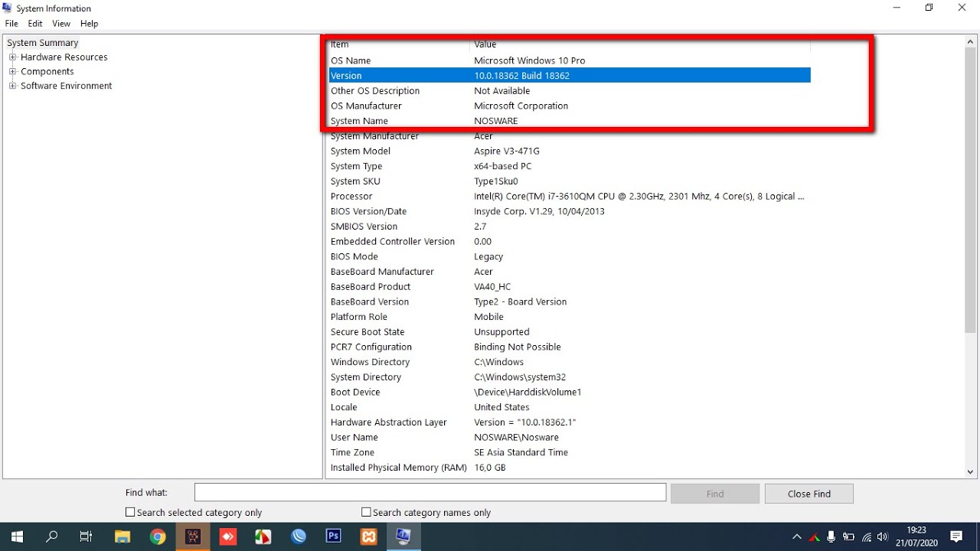Open the Help menu
The height and width of the screenshot is (551, 980).
pyautogui.click(x=90, y=24)
